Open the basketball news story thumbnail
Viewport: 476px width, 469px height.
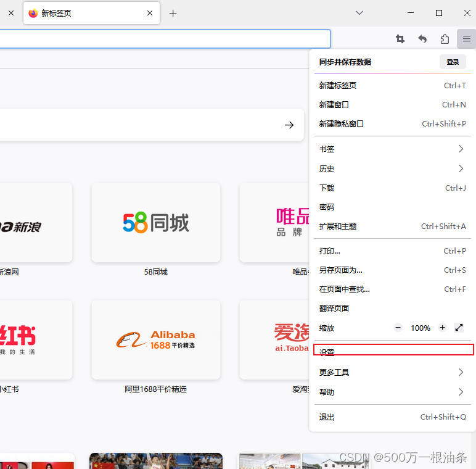click(x=156, y=461)
